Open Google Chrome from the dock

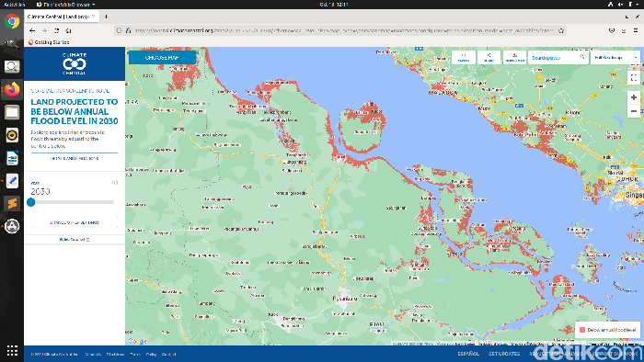(12, 21)
